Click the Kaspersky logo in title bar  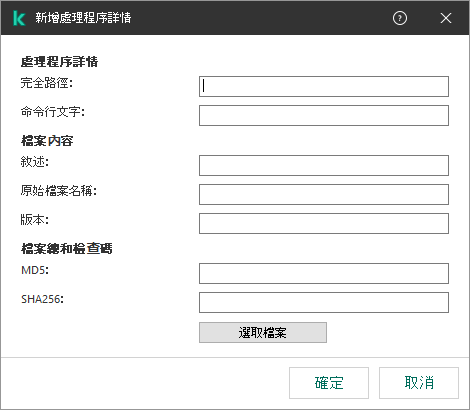(x=19, y=18)
